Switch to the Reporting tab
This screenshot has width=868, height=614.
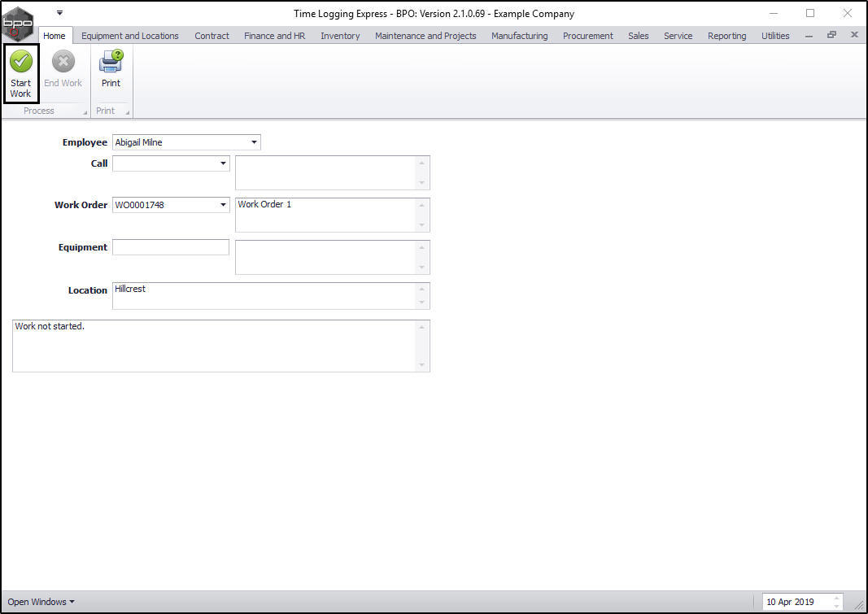[726, 36]
